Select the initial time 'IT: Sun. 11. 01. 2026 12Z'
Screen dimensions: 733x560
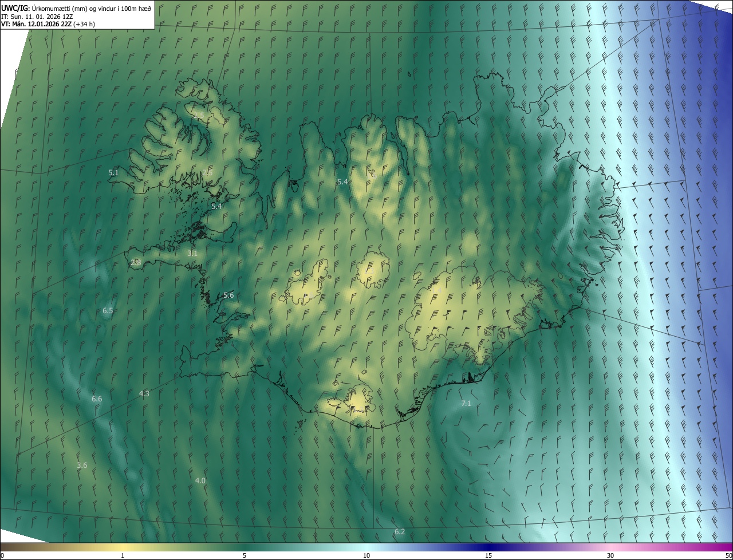click(37, 16)
